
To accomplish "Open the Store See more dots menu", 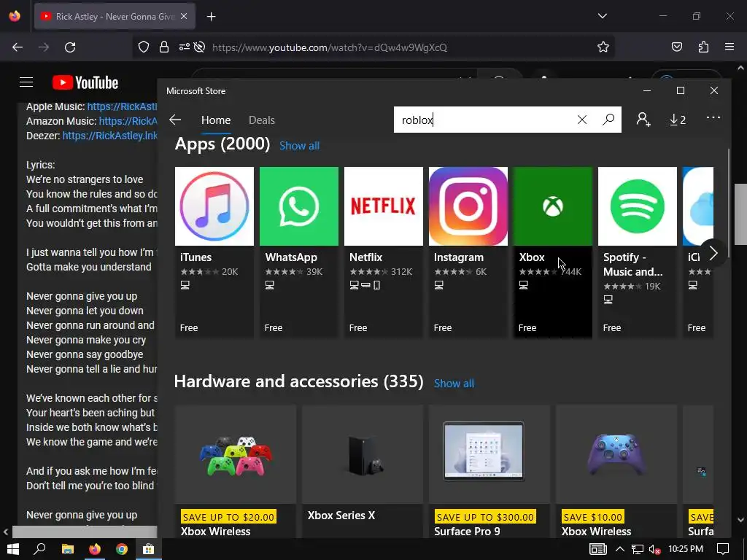I will (713, 117).
